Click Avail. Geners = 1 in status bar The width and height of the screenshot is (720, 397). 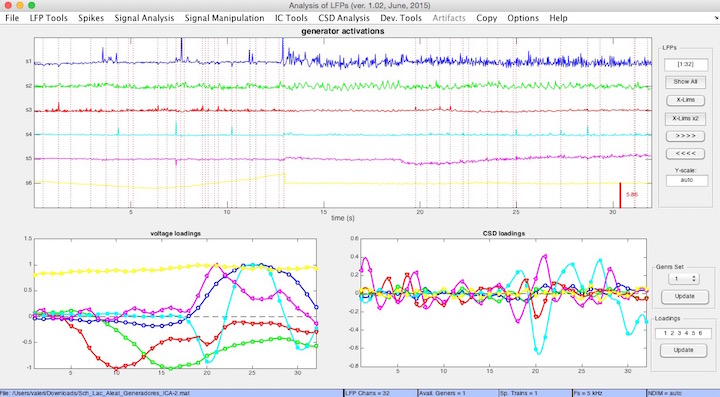click(441, 393)
